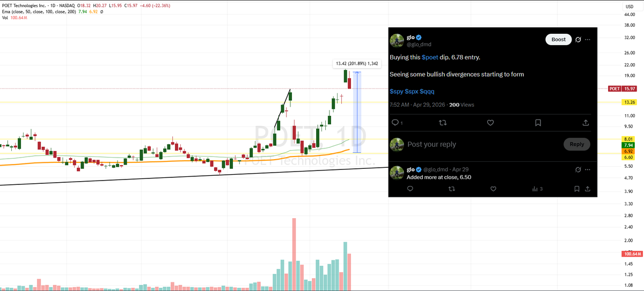Viewport: 644px width, 291px height.
Task: Open glo's avatar on the Apr 29 reply
Action: coord(397,173)
